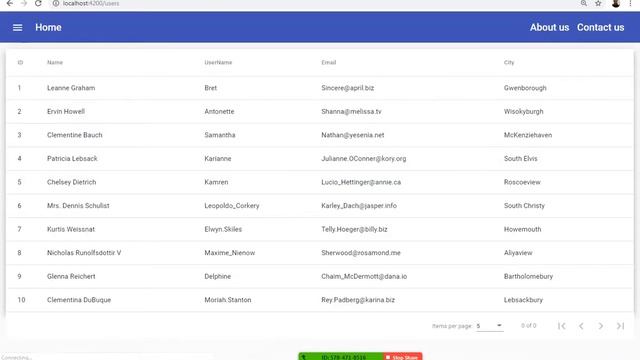Click the city Gwenborough
Screen dimensions: 640x360
[x=525, y=88]
